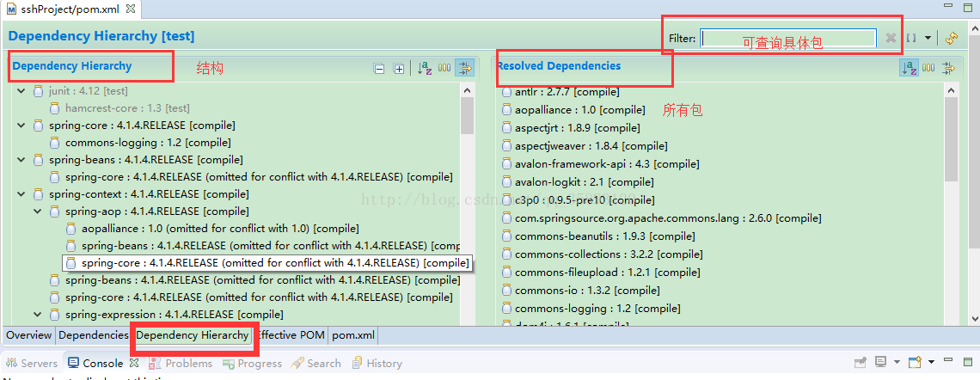
Task: Click jar icon of aspectjweaver row
Action: pyautogui.click(x=507, y=146)
